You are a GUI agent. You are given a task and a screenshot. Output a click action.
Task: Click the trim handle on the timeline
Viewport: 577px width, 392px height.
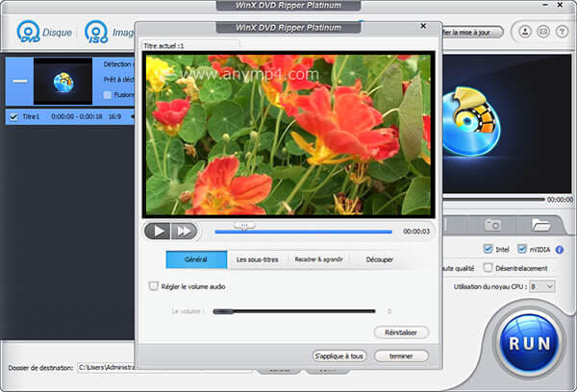[x=244, y=226]
